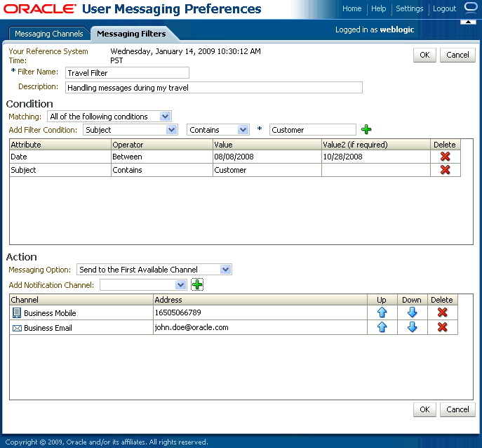
Task: Focus the Description input field
Action: tap(214, 88)
